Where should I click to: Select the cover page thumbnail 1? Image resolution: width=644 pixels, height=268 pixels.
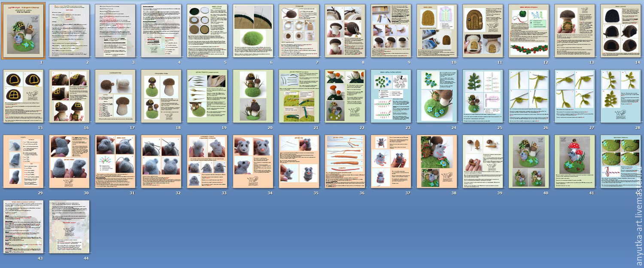click(x=23, y=31)
